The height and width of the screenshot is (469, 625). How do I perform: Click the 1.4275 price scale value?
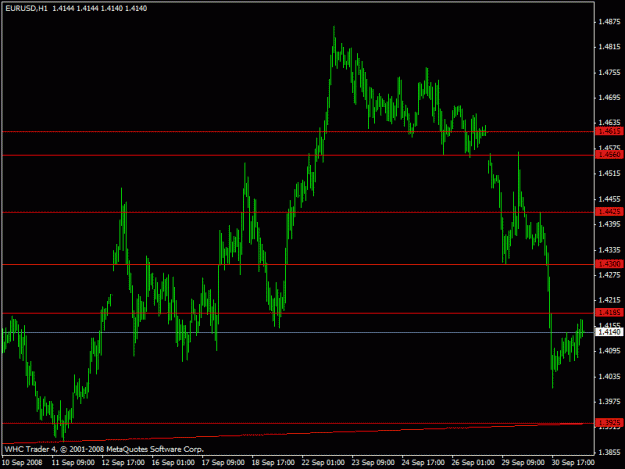pos(610,275)
